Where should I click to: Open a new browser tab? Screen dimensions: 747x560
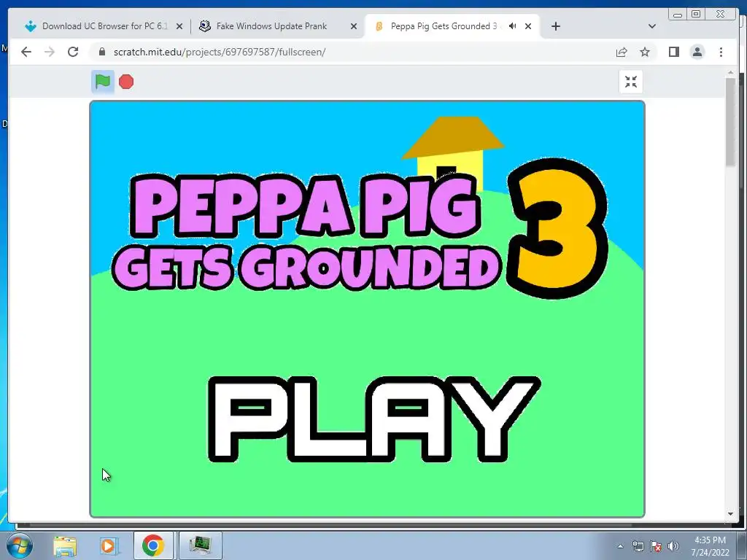pos(555,26)
